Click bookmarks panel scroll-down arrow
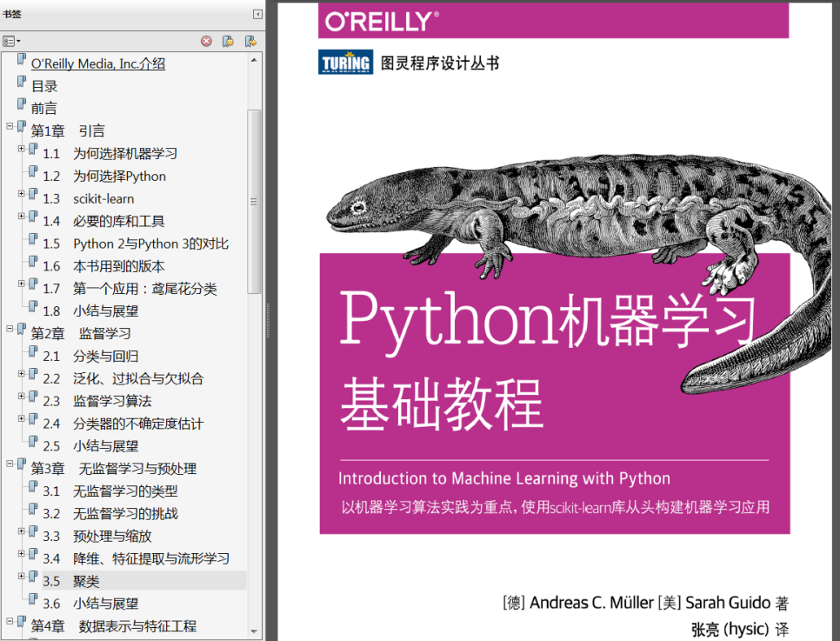 (254, 632)
